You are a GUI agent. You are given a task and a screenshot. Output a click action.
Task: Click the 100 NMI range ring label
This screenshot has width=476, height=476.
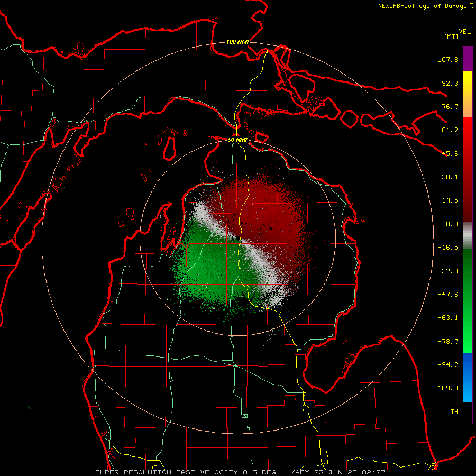(237, 42)
